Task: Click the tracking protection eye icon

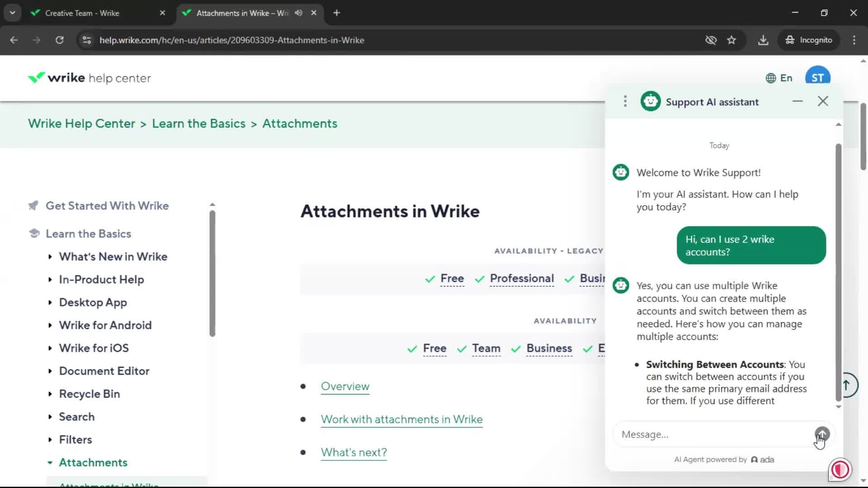Action: [711, 40]
